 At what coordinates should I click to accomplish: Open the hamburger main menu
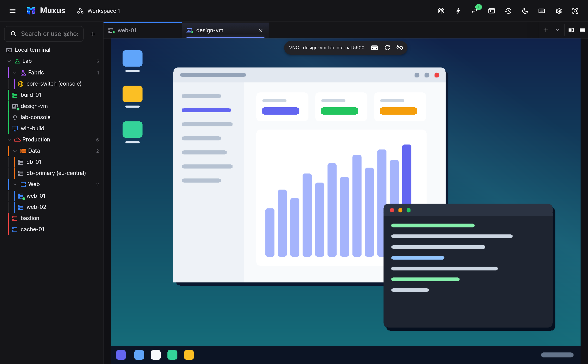click(x=13, y=11)
